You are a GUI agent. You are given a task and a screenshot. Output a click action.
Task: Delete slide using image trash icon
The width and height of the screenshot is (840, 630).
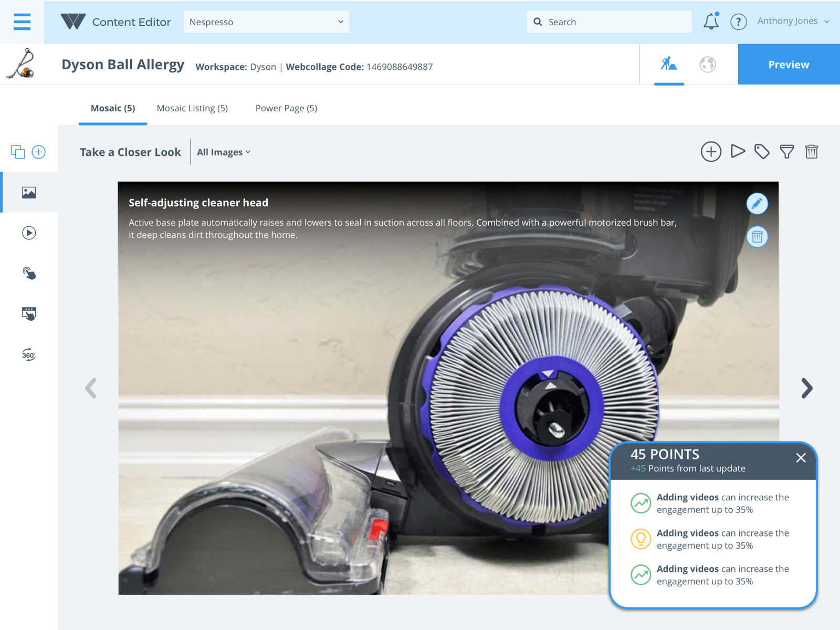(757, 237)
